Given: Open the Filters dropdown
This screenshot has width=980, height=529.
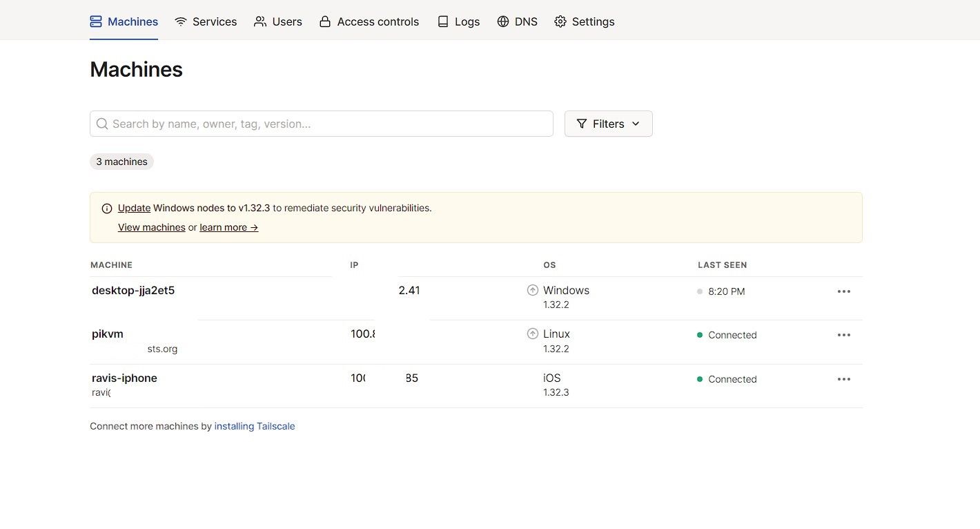Looking at the screenshot, I should pyautogui.click(x=609, y=124).
